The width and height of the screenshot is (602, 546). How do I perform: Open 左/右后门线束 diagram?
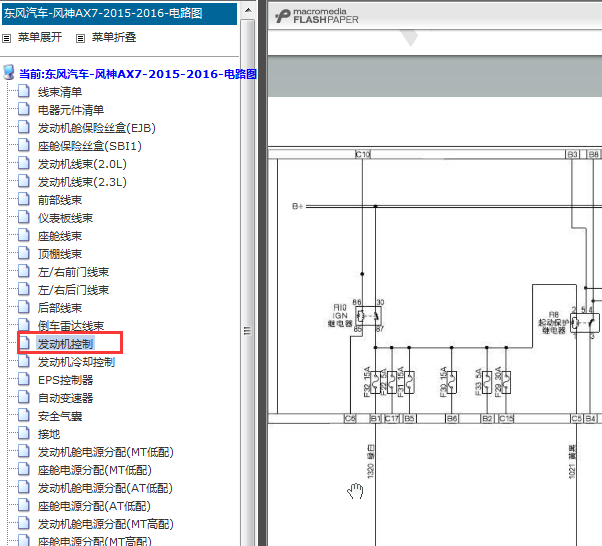pyautogui.click(x=73, y=290)
